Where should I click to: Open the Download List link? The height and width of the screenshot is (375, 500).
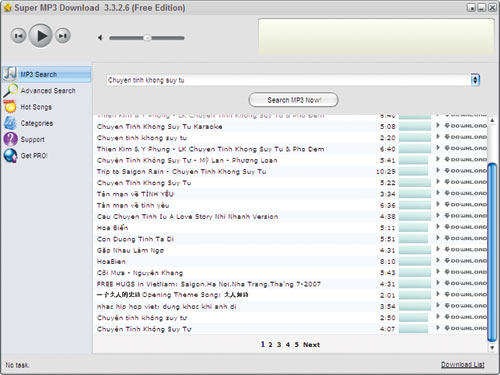(x=463, y=364)
